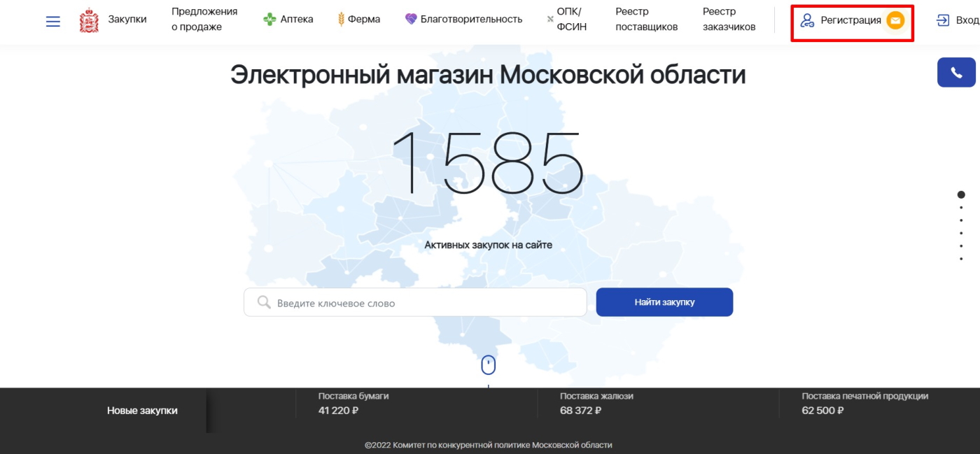This screenshot has height=454, width=980.
Task: Click the ОПК/ФСИН cross icon
Action: pyautogui.click(x=550, y=20)
